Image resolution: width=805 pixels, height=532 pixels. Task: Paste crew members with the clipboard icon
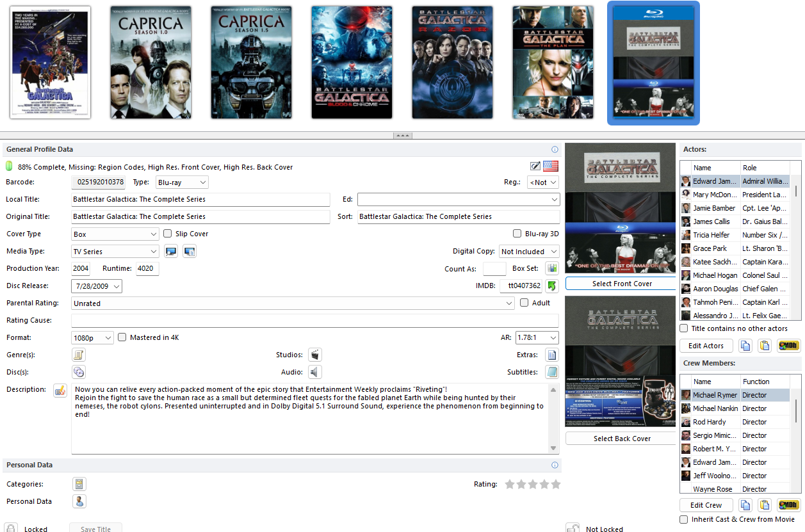(764, 505)
